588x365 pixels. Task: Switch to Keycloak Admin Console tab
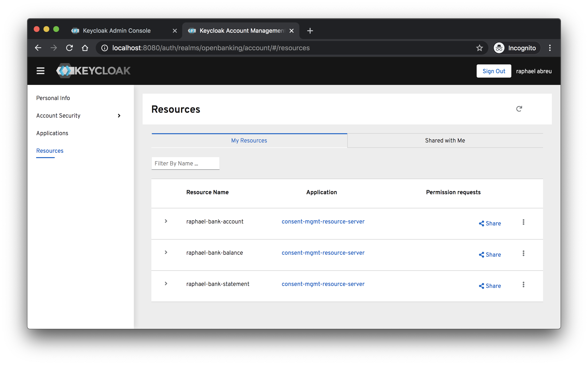(117, 31)
